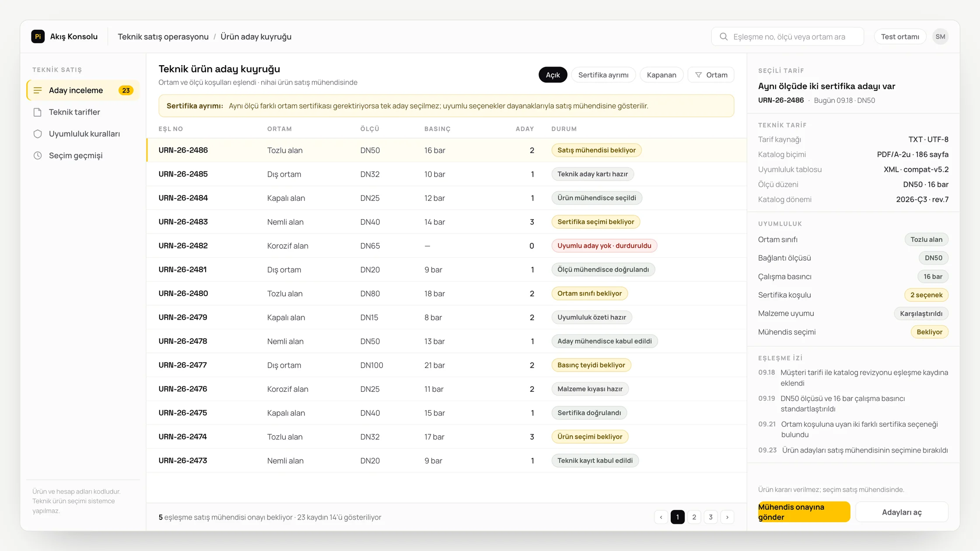
Task: Click the 09.21 entry in Eşleşme izi
Action: (x=853, y=429)
